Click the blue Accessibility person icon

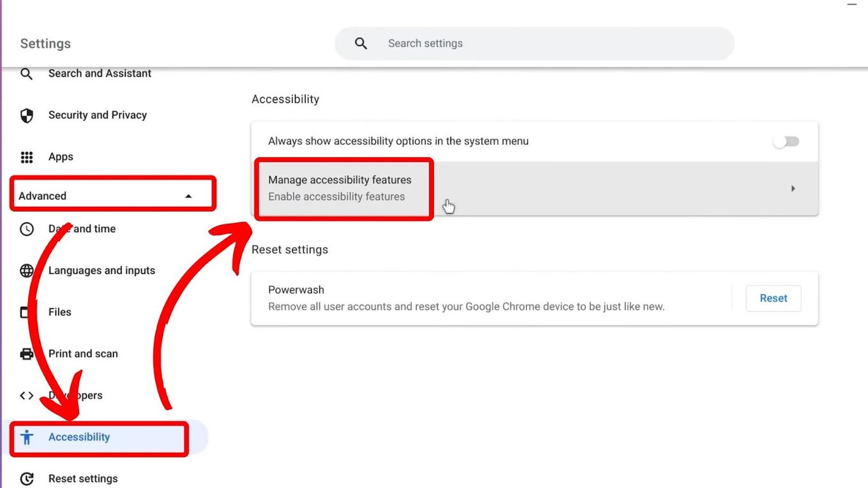pos(26,437)
